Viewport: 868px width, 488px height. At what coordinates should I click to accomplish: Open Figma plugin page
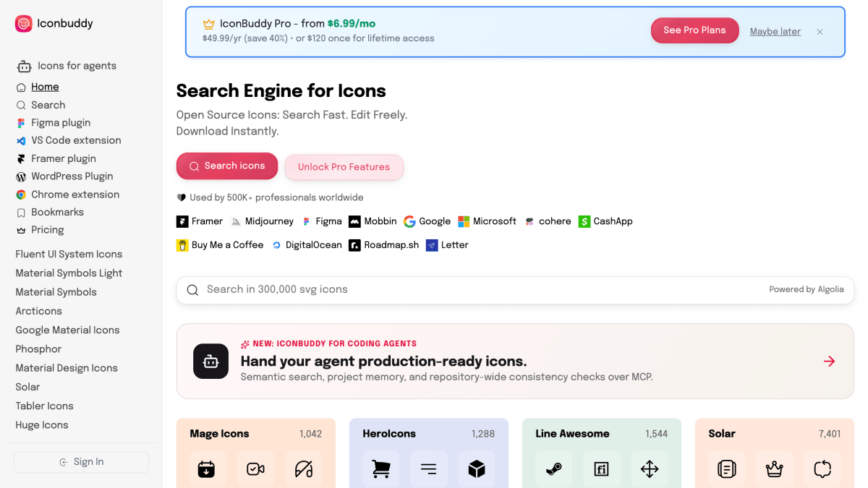tap(61, 123)
